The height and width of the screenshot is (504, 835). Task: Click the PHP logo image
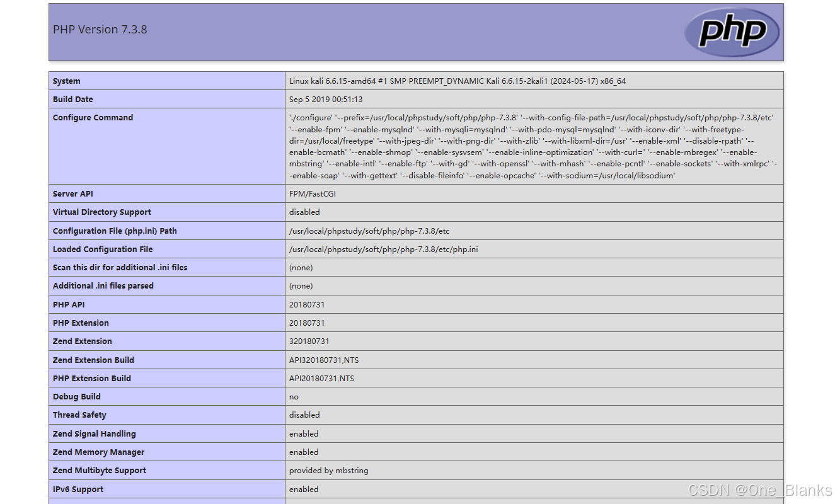732,32
